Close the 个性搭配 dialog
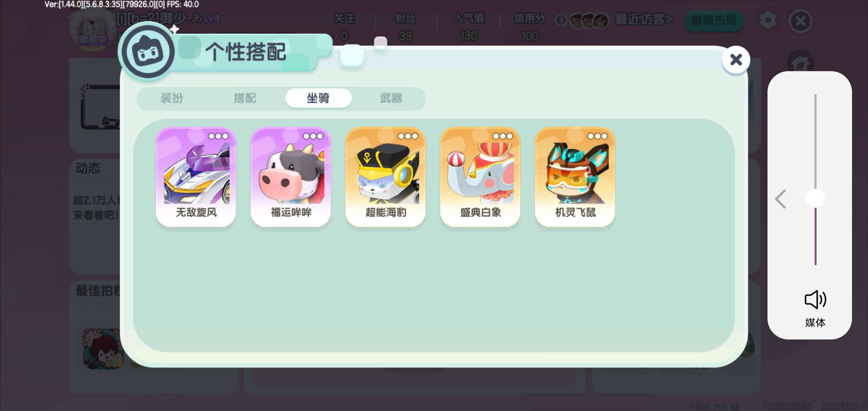868x411 pixels. click(x=736, y=59)
